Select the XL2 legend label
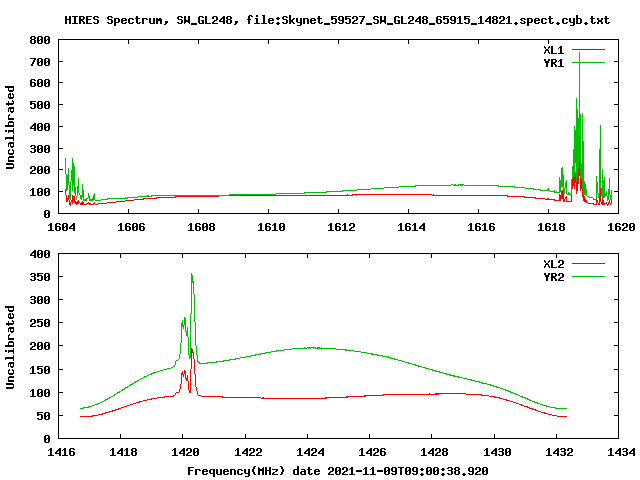The image size is (640, 480). pyautogui.click(x=553, y=264)
